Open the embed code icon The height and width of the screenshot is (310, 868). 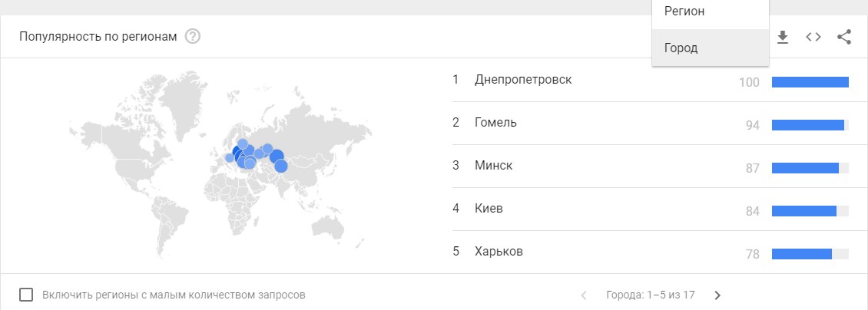[x=813, y=37]
